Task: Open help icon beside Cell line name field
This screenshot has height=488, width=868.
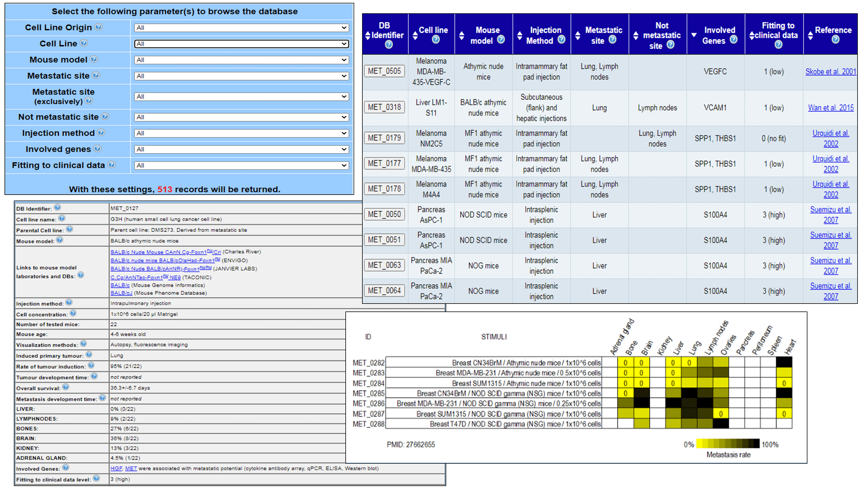Action: 62,218
